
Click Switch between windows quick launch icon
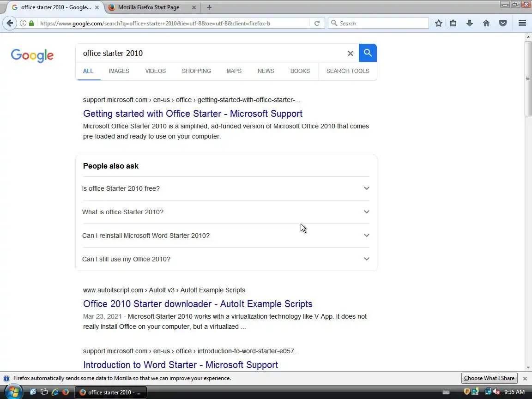(44, 392)
